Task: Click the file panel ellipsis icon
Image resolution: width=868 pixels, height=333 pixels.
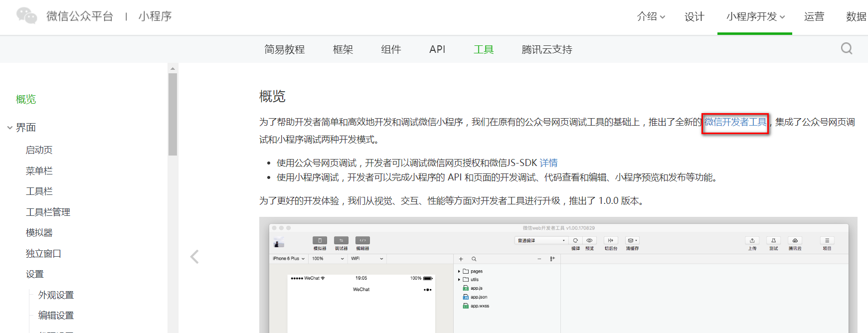Action: [539, 259]
